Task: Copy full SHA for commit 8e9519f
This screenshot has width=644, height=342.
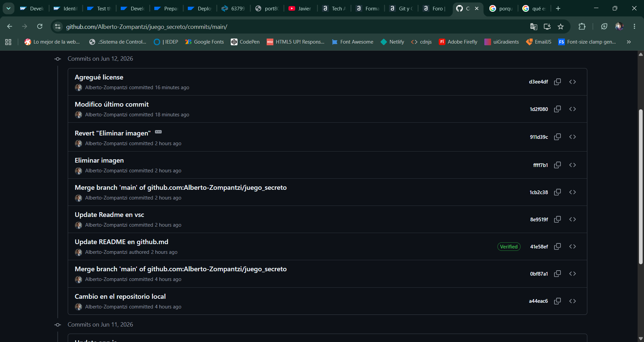Action: 557,219
